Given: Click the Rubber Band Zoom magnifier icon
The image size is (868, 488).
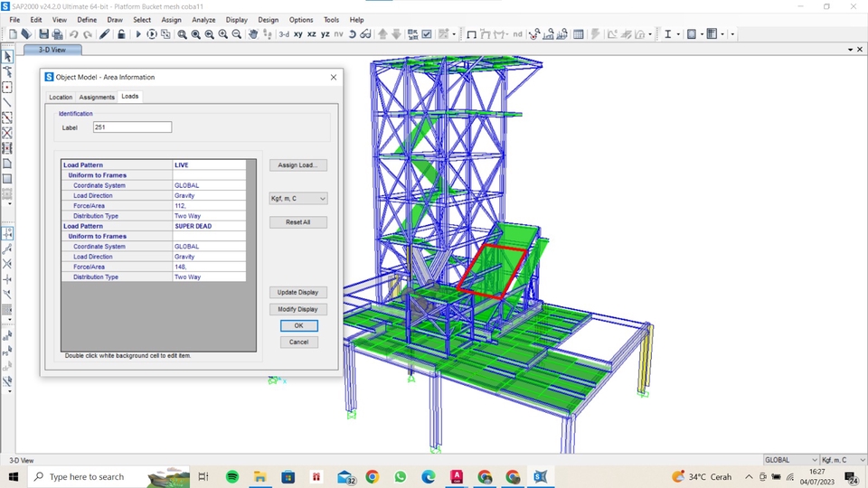Looking at the screenshot, I should [x=182, y=34].
